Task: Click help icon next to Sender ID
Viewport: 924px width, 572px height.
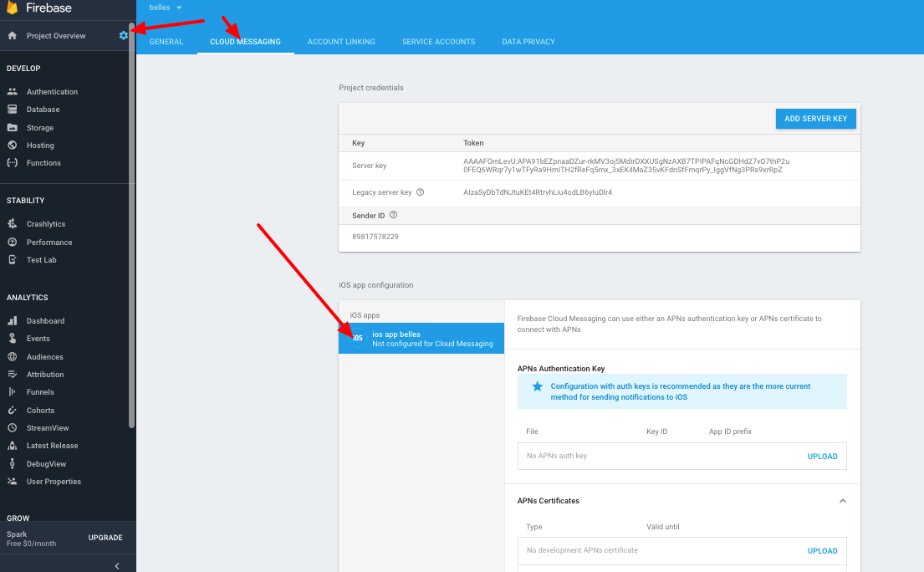Action: [x=394, y=215]
